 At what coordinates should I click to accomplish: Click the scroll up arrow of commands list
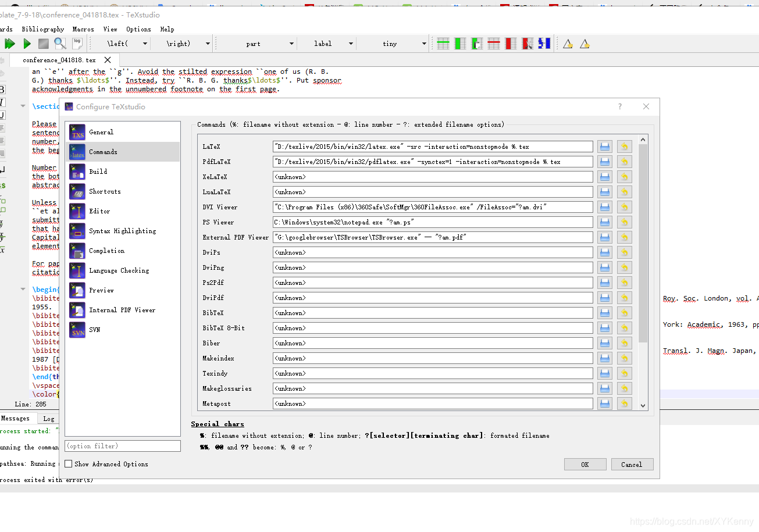(643, 140)
